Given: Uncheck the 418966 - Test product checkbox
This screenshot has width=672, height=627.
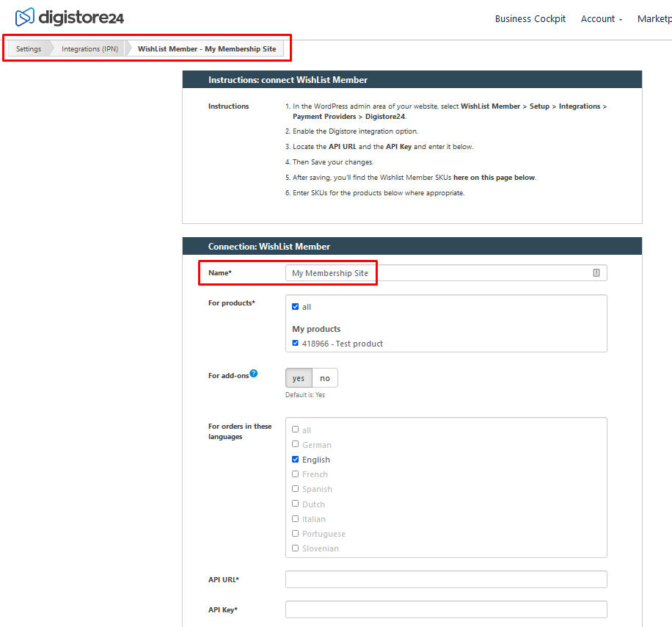Looking at the screenshot, I should [296, 343].
